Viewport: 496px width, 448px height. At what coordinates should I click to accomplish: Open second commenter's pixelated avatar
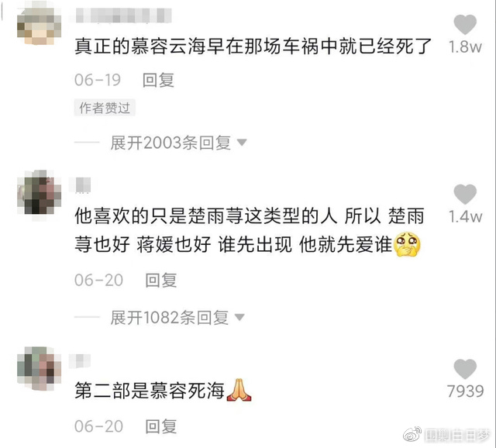click(39, 192)
